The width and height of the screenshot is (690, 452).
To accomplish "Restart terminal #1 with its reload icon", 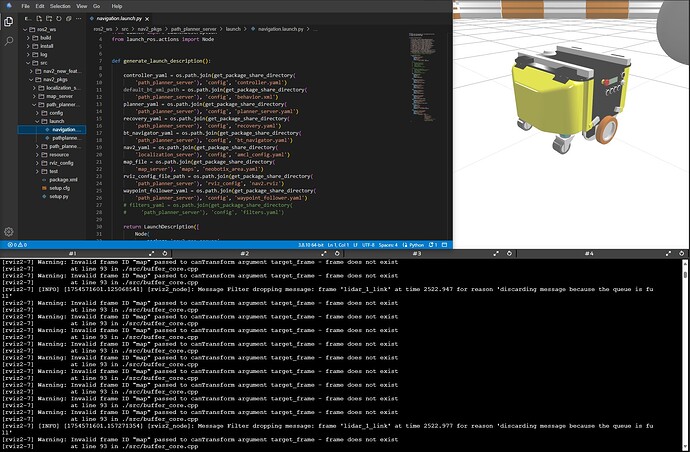I will (165, 254).
